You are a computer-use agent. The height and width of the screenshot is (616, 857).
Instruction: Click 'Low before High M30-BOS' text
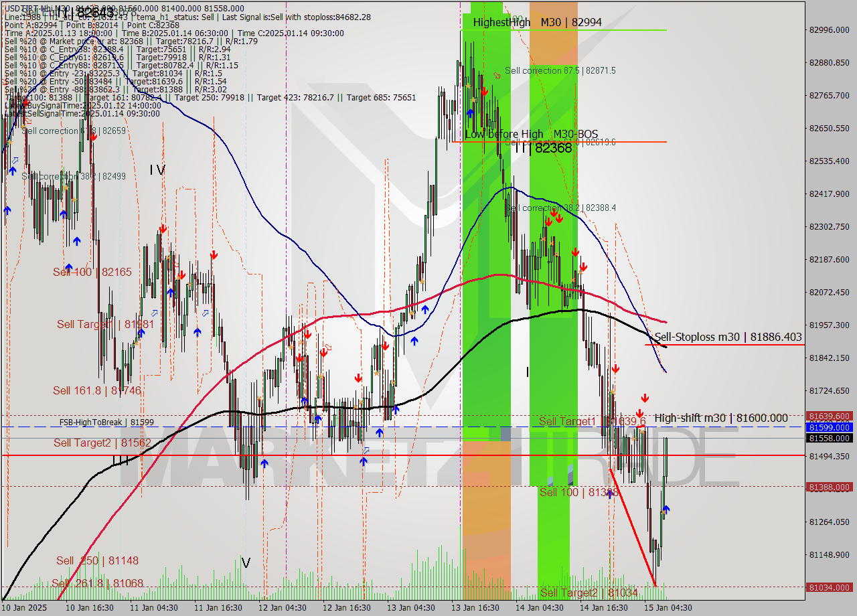pyautogui.click(x=532, y=135)
